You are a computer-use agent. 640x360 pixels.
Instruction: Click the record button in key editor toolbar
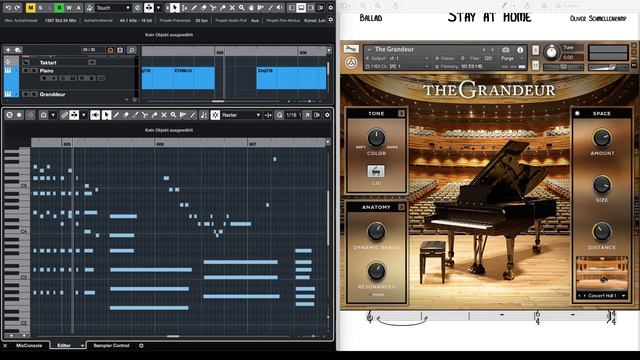coord(19,115)
